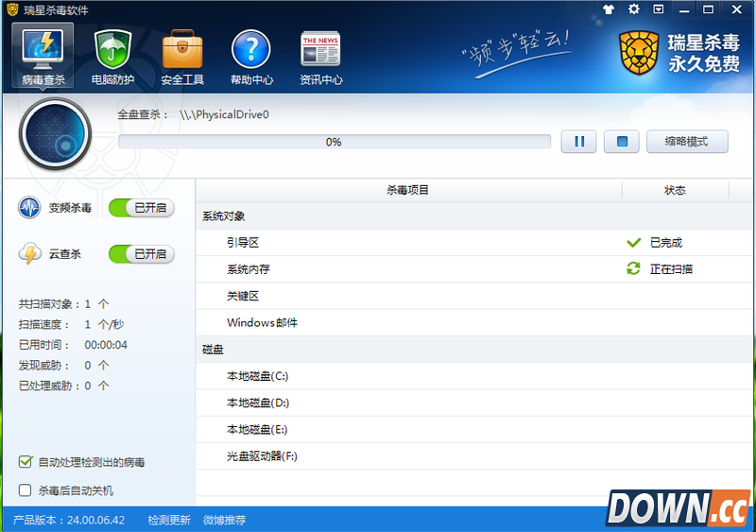Click the 扫描速度 value text
The height and width of the screenshot is (532, 756).
[104, 324]
